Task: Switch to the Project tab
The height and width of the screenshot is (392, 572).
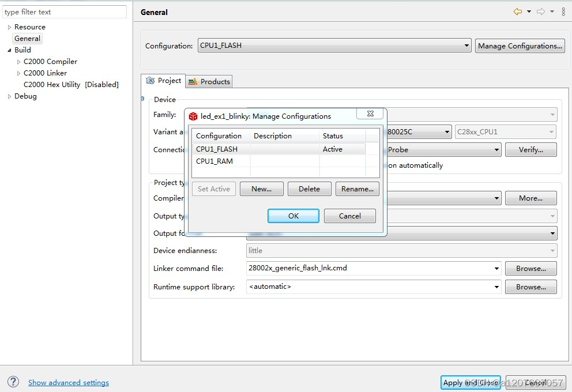Action: [163, 81]
